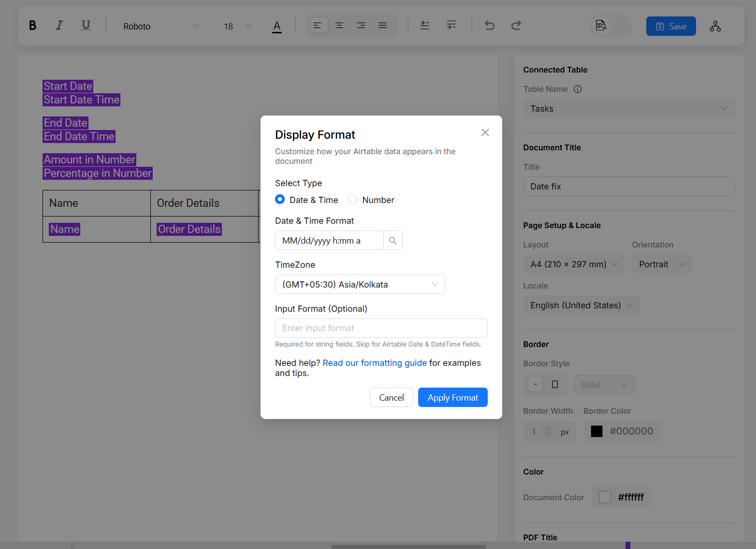
Task: Open the document preview icon
Action: pyautogui.click(x=601, y=26)
